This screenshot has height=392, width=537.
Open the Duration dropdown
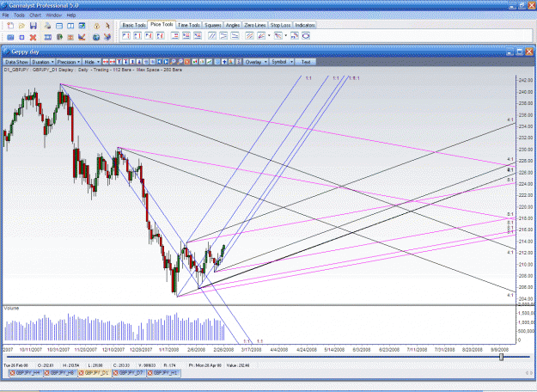(x=43, y=62)
